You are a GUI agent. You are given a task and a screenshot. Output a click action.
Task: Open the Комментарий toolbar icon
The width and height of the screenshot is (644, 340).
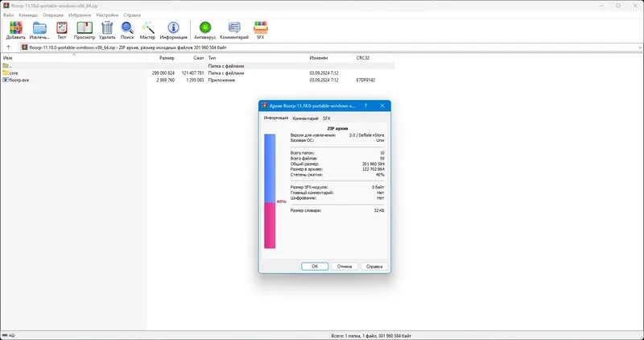point(234,28)
